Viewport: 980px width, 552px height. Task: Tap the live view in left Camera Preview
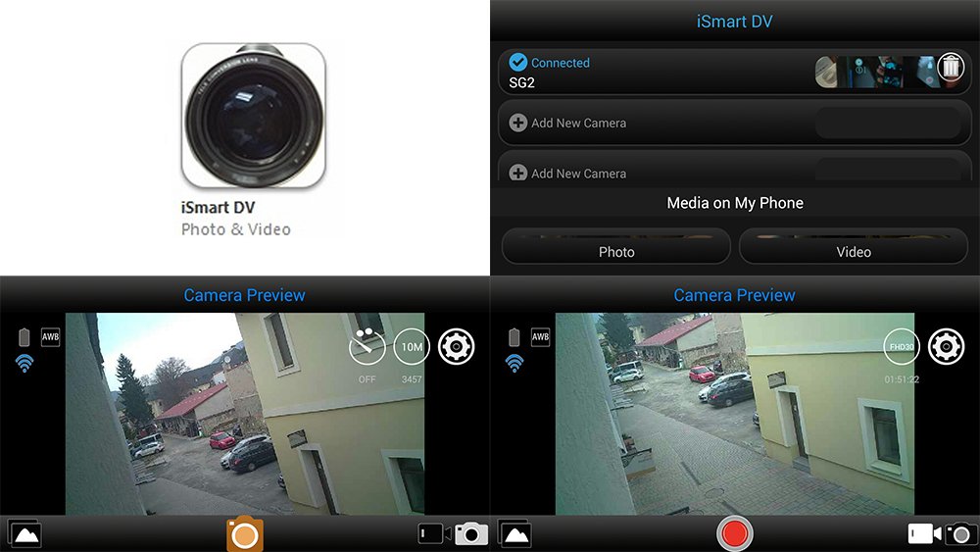(245, 414)
